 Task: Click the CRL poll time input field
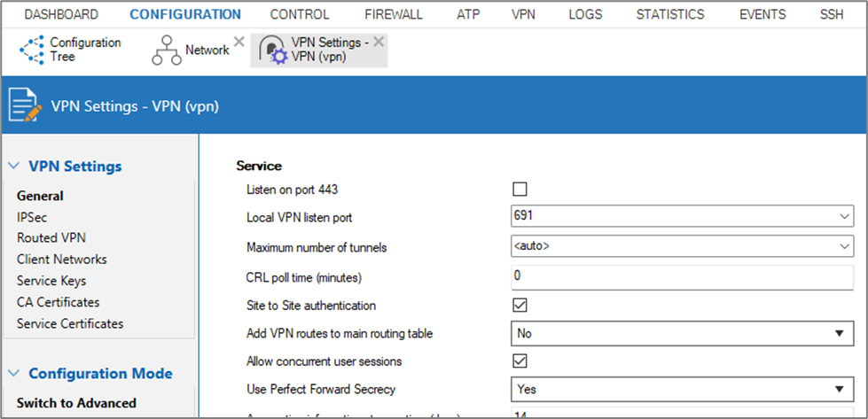[680, 276]
